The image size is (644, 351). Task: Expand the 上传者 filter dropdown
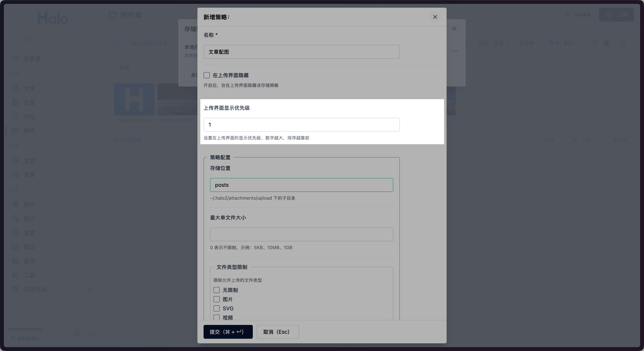pyautogui.click(x=529, y=43)
